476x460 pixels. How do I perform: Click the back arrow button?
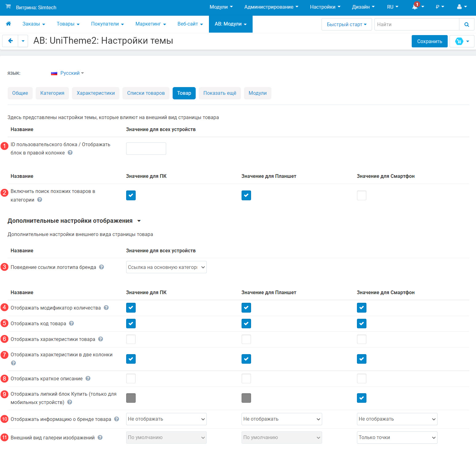click(x=10, y=41)
